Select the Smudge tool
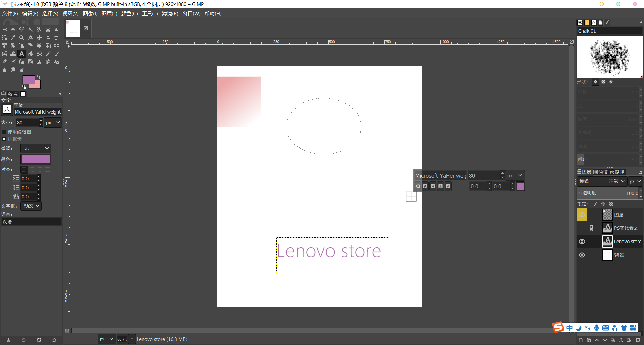The height and width of the screenshot is (345, 644). coord(13,70)
